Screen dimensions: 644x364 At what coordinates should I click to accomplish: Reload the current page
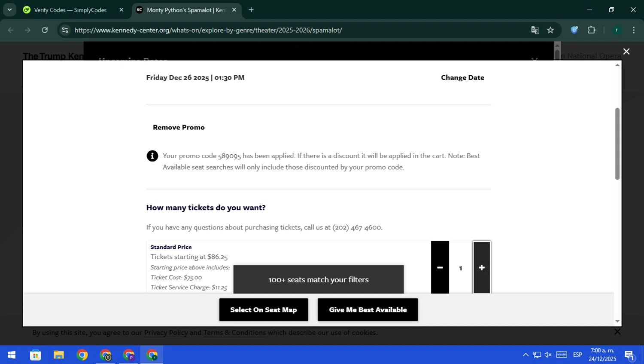pos(45,30)
